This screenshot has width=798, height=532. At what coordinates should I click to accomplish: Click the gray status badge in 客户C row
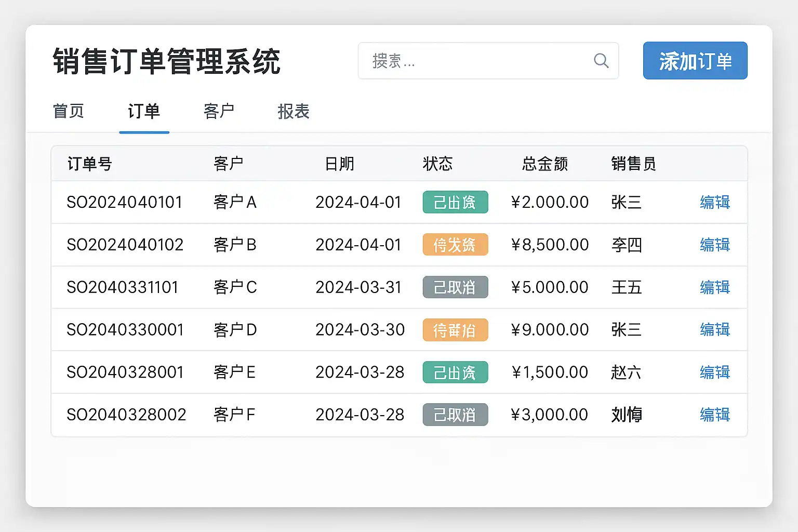point(455,287)
